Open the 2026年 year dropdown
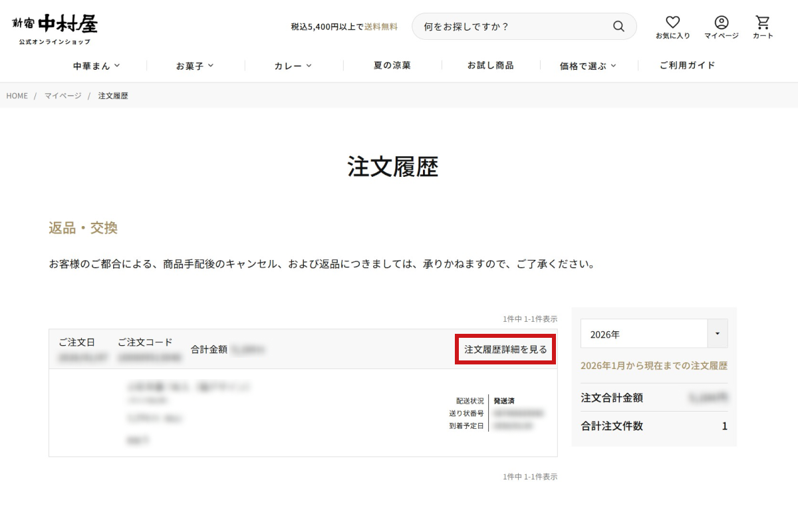 (654, 334)
